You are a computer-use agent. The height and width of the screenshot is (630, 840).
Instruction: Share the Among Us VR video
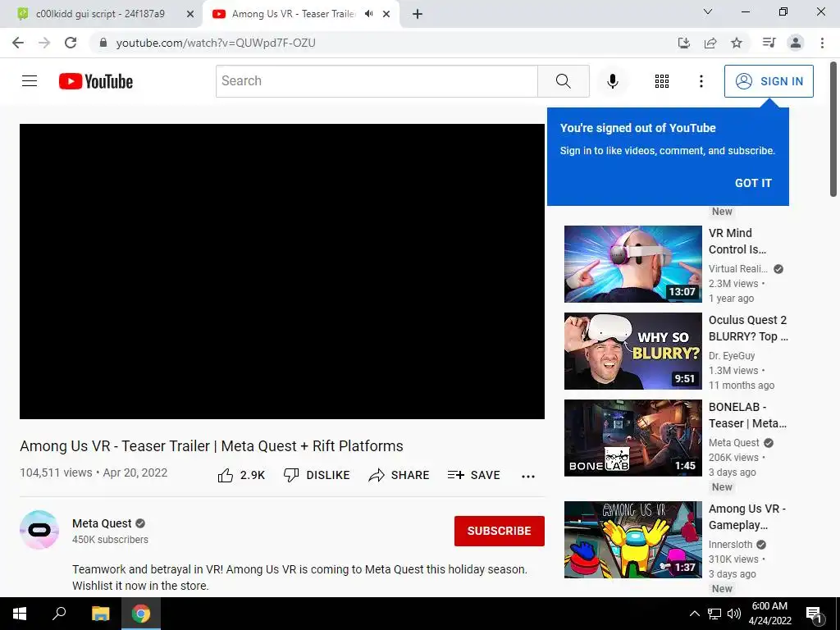coord(399,475)
